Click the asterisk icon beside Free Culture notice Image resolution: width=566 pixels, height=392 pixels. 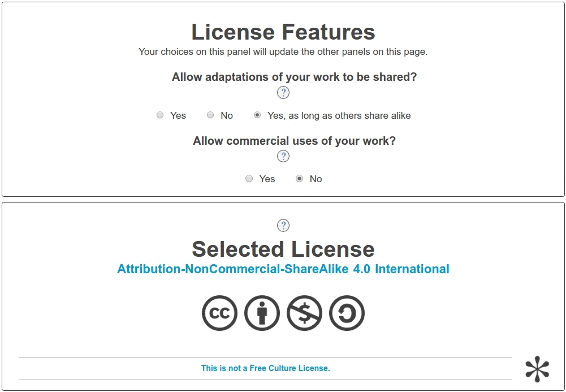coord(537,369)
